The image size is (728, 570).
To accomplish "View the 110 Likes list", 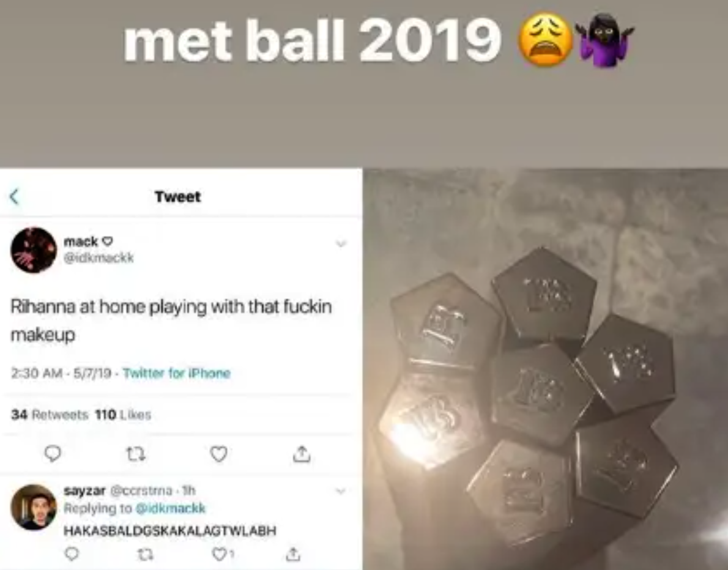I will (123, 415).
